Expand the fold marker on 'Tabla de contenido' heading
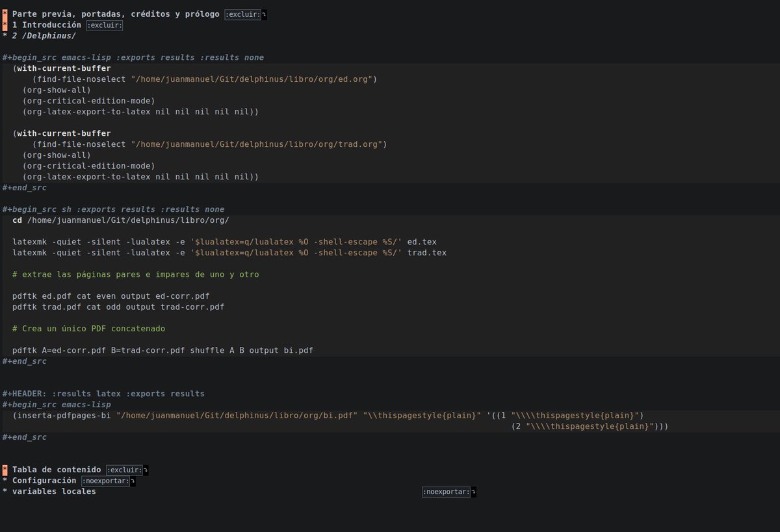Screen dimensions: 780x532 [146, 470]
